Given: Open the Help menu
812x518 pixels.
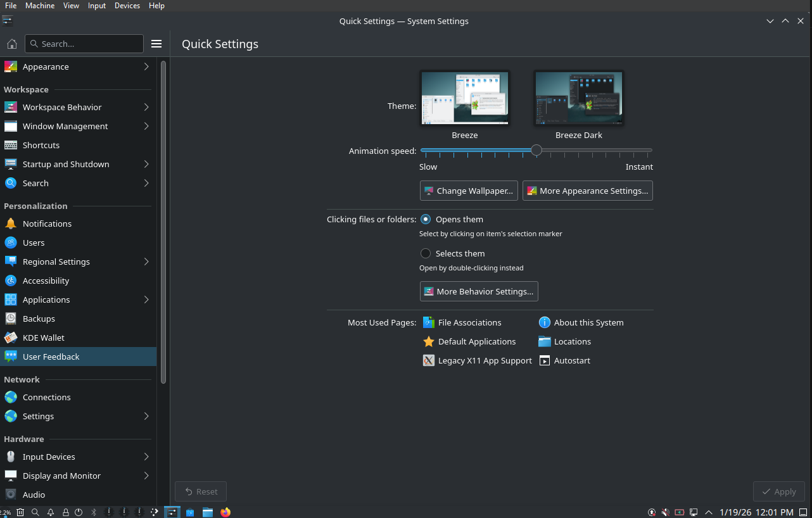Looking at the screenshot, I should (x=156, y=6).
